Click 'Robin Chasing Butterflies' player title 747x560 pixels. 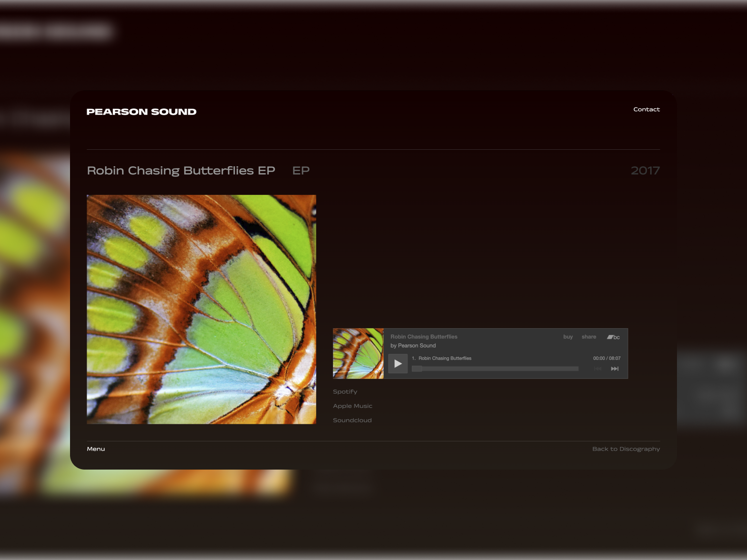tap(424, 337)
